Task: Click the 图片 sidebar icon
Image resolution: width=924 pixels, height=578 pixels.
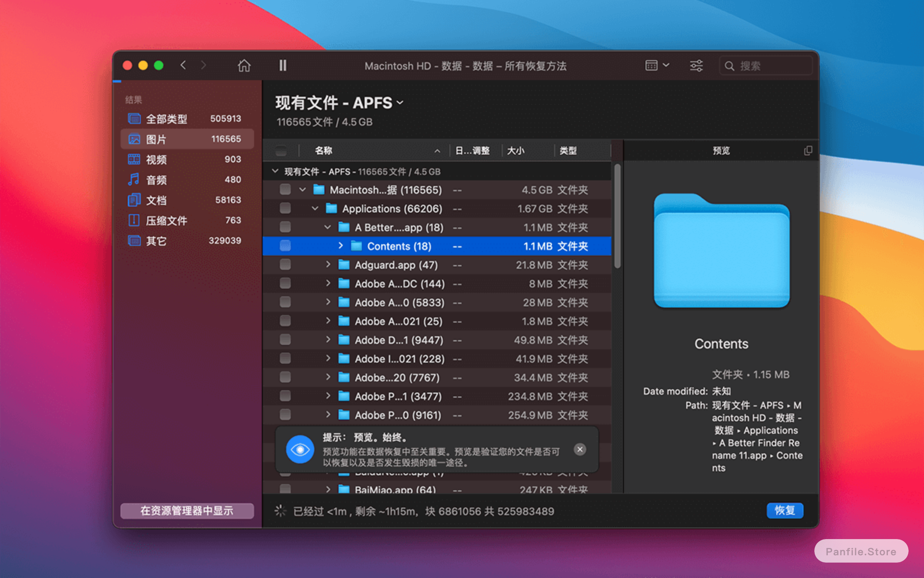Action: click(x=134, y=139)
